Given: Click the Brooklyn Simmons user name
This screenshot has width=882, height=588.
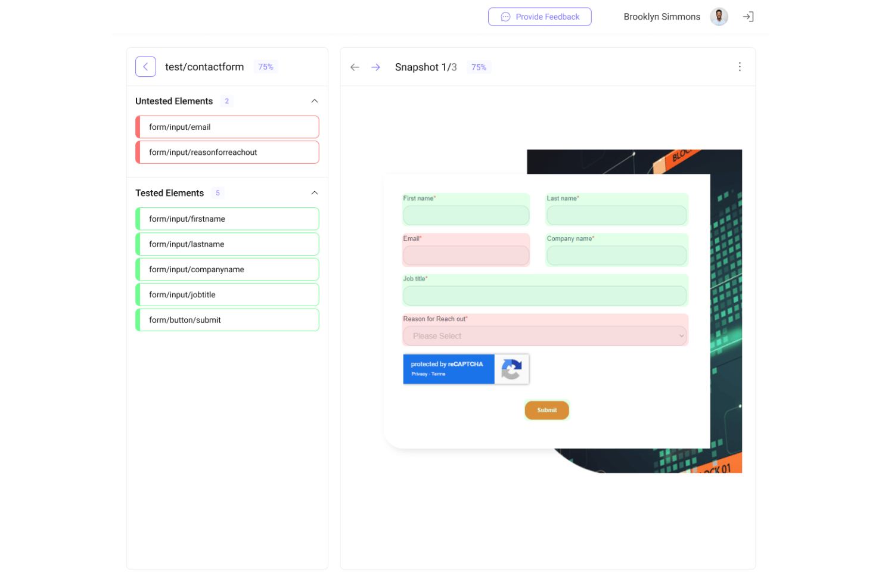Looking at the screenshot, I should coord(661,17).
